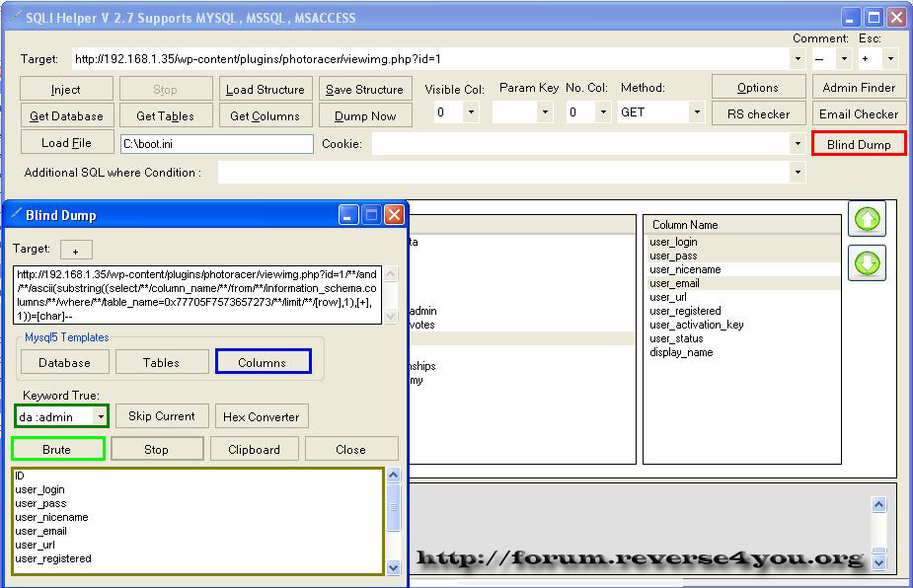913x588 pixels.
Task: Click Stop in the Blind Dump window
Action: tap(157, 449)
